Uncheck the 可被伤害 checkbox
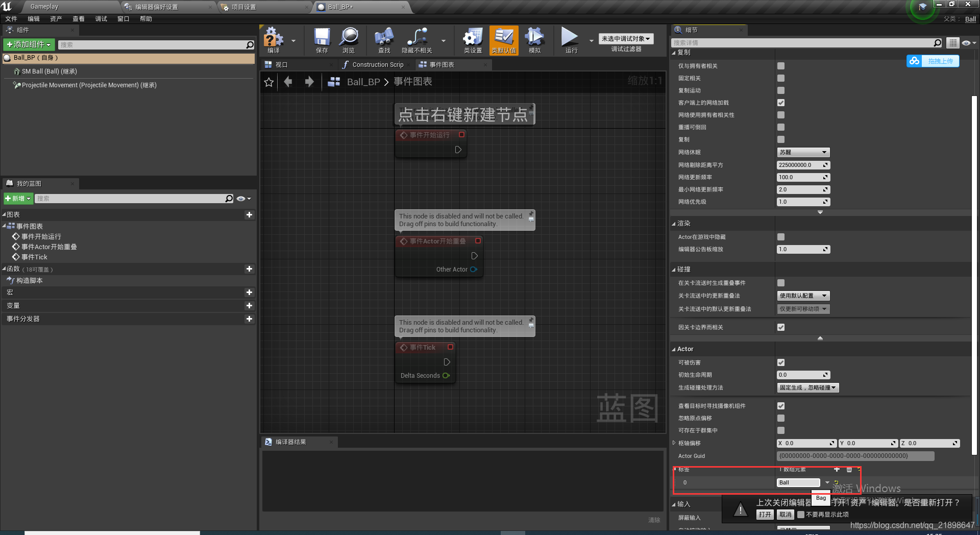Image resolution: width=980 pixels, height=535 pixels. (x=781, y=362)
